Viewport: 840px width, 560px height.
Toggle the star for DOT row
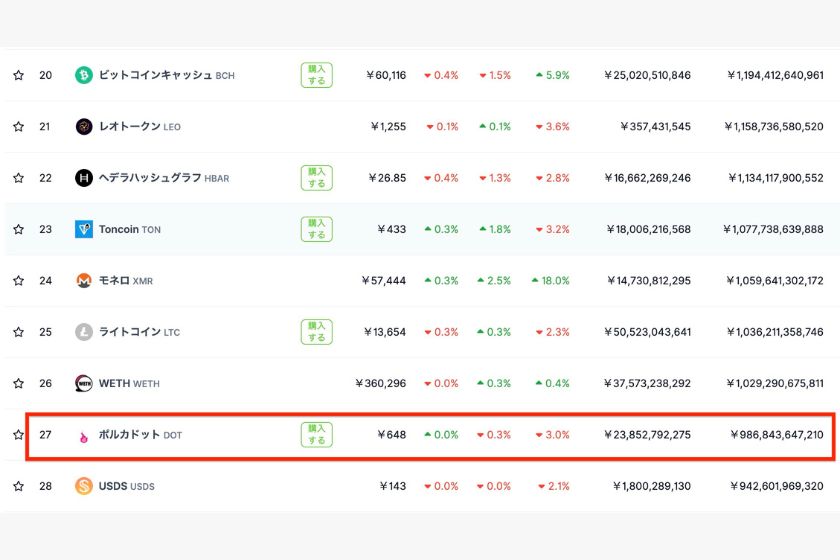[19, 435]
